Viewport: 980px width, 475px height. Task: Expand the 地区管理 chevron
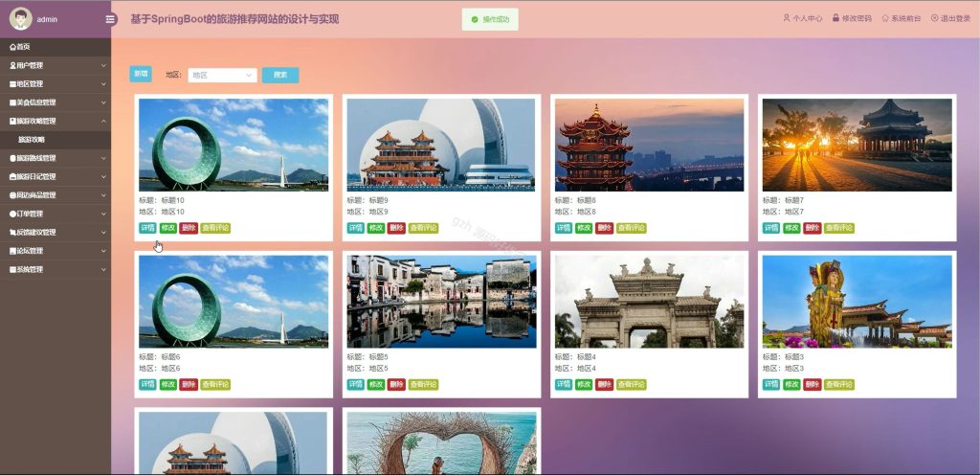[103, 83]
